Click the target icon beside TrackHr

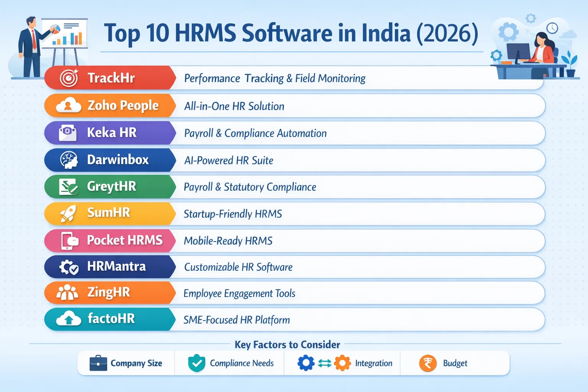coord(69,78)
